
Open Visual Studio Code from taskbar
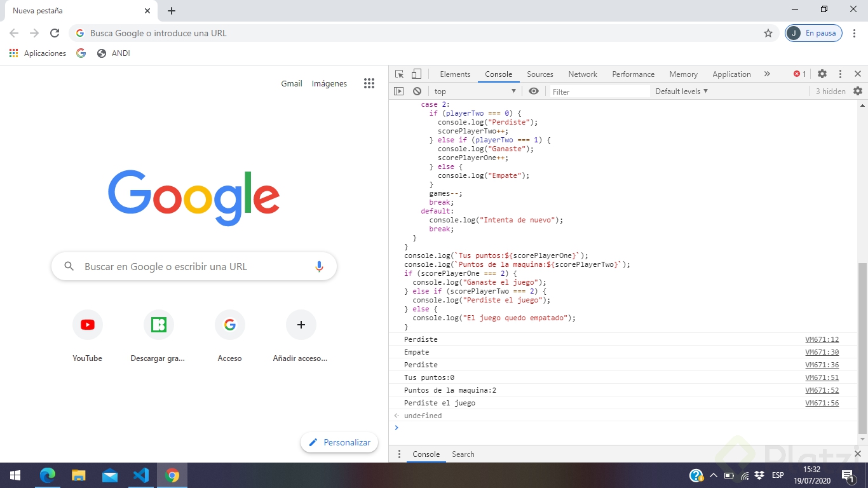pos(141,475)
